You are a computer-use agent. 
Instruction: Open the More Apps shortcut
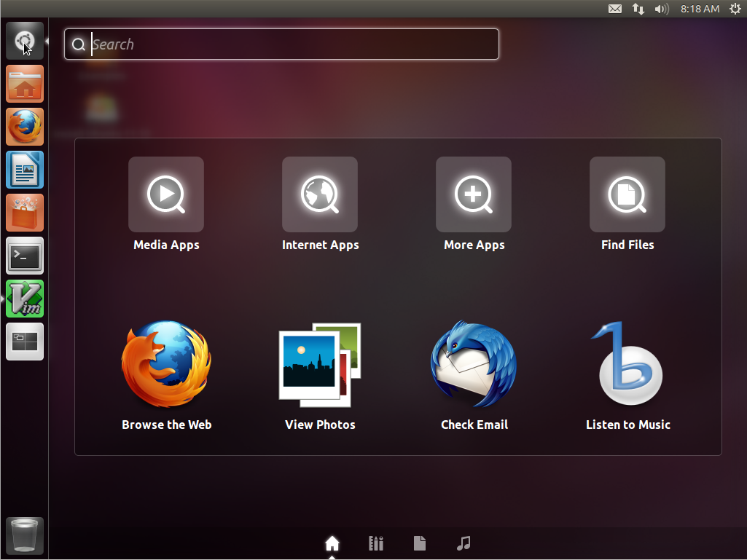474,194
